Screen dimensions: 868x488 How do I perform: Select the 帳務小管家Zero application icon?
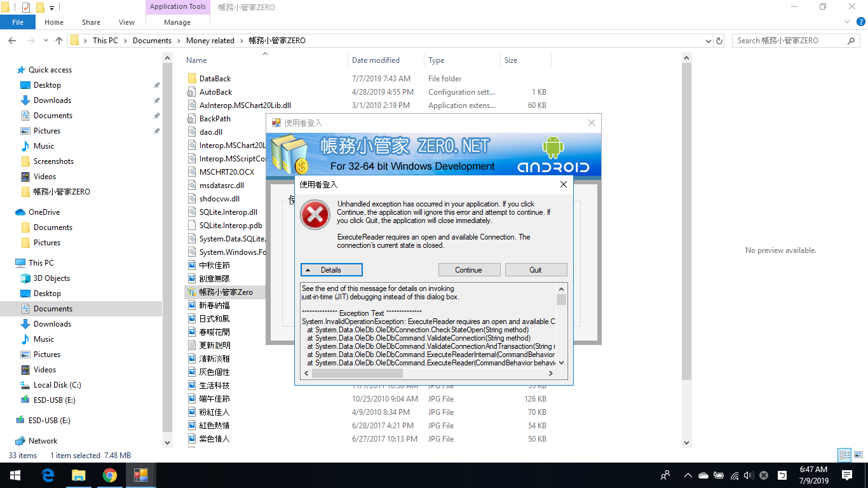click(x=191, y=292)
